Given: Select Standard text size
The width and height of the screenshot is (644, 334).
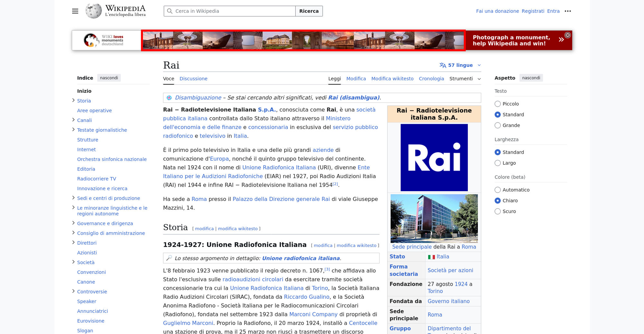Looking at the screenshot, I should [497, 114].
